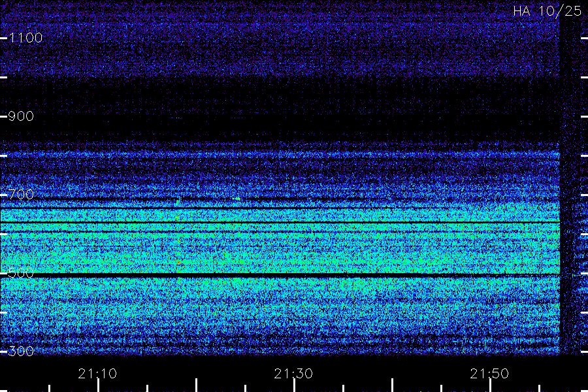
Task: Click the 21:50 time axis label
Action: 489,374
